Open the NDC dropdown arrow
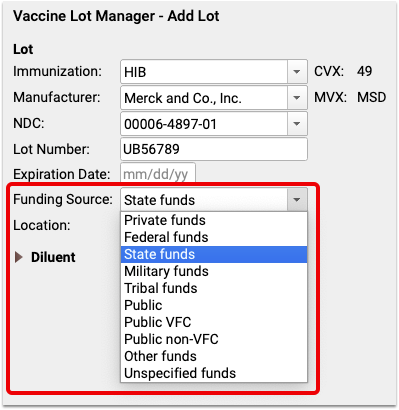 pos(297,124)
